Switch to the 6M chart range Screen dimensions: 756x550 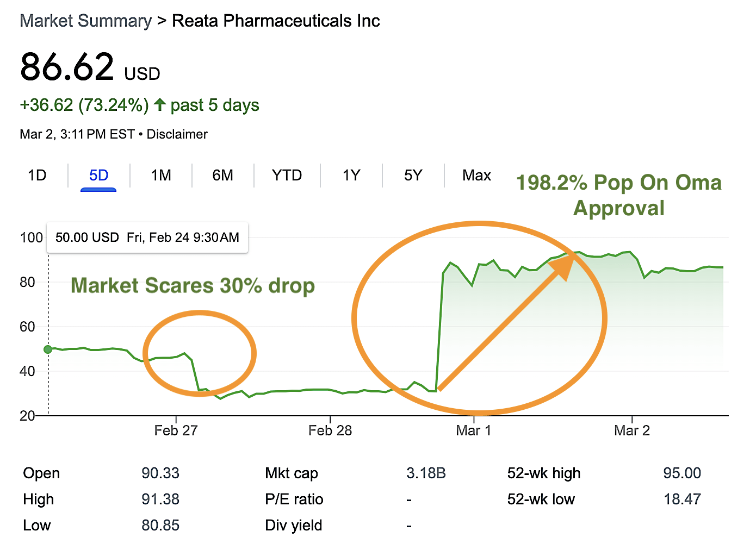[x=222, y=176]
